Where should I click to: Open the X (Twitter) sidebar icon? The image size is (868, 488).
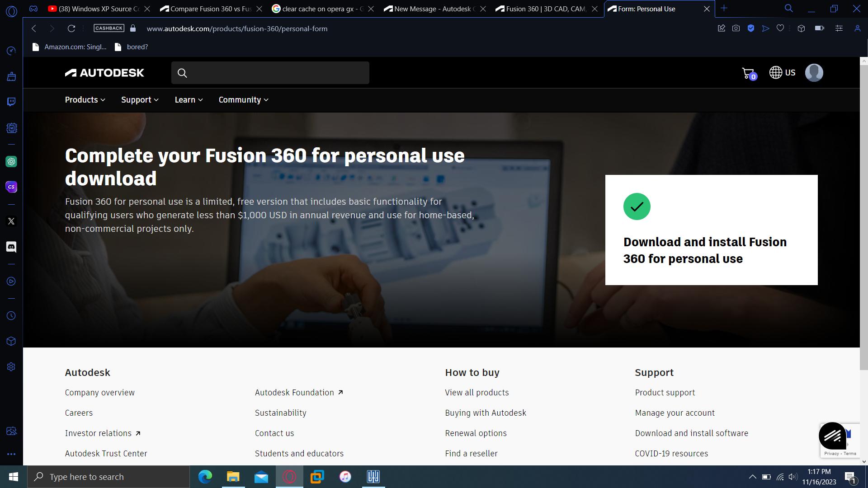[11, 221]
